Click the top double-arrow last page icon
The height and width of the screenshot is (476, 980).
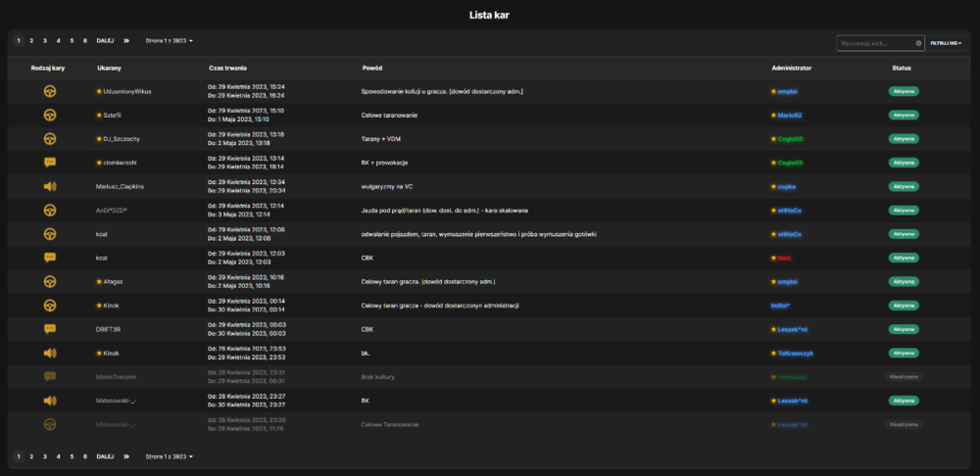[126, 40]
